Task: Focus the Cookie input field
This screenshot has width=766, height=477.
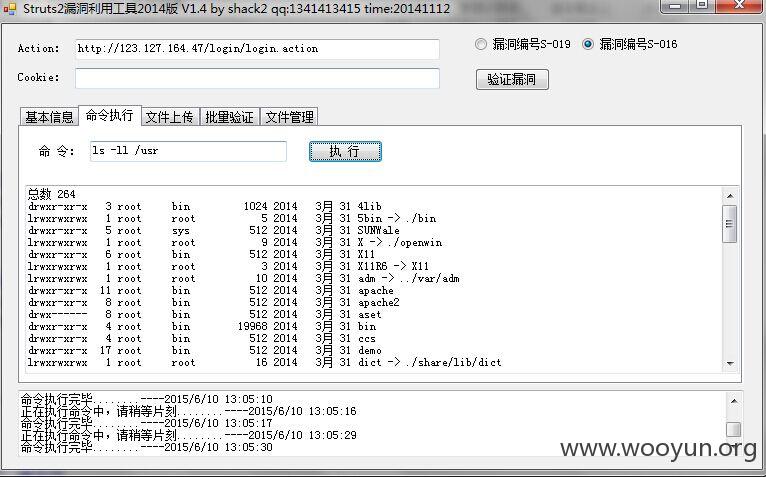Action: click(257, 78)
